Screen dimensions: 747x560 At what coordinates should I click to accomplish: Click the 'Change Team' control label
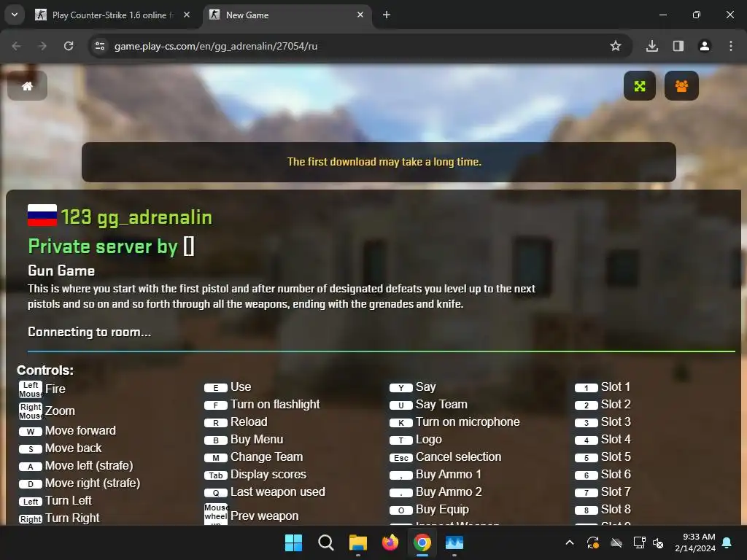267,456
